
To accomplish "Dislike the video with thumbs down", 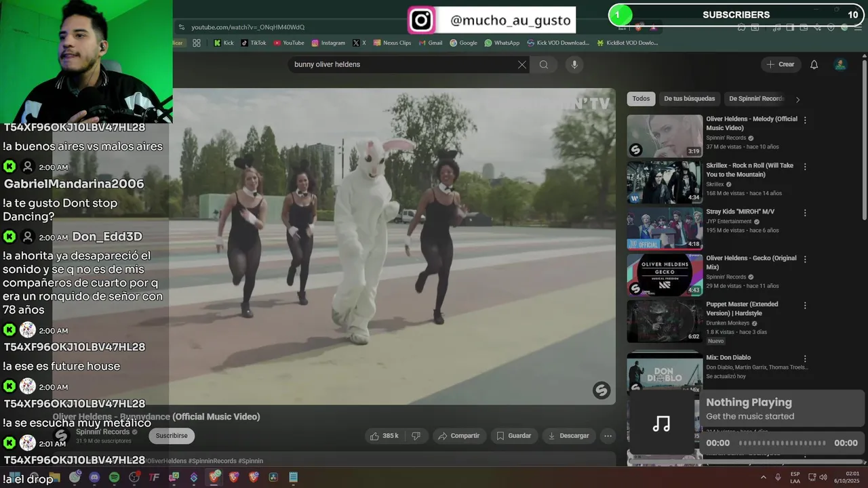I will click(x=416, y=436).
